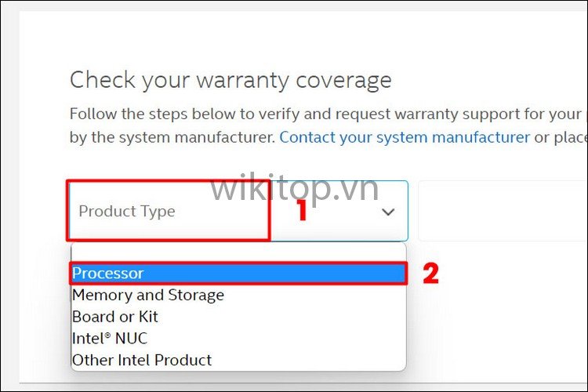The width and height of the screenshot is (588, 392).
Task: Click 'by the system manufacturer.' text
Action: [x=172, y=137]
